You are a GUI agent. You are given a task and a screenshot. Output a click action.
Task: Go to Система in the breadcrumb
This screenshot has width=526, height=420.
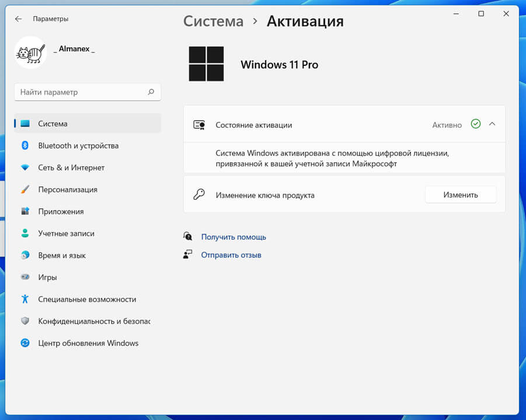[x=213, y=22]
